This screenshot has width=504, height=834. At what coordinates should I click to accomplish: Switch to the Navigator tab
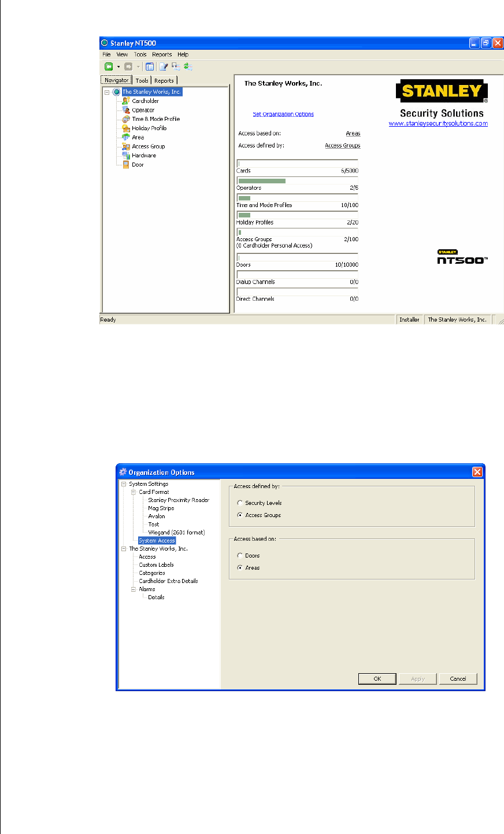coord(117,80)
